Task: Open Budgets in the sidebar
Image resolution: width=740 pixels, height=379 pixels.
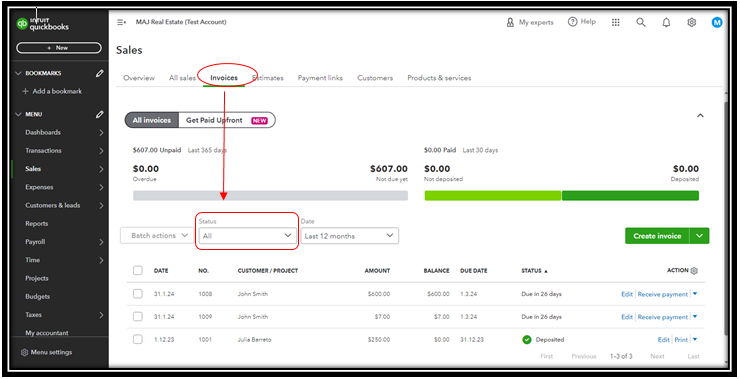Action: point(38,297)
